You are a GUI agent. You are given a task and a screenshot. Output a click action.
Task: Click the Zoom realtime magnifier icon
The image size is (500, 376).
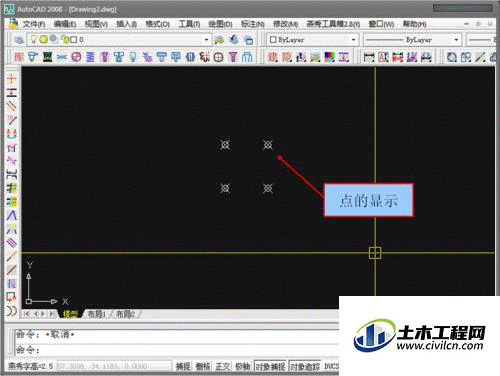point(452,57)
